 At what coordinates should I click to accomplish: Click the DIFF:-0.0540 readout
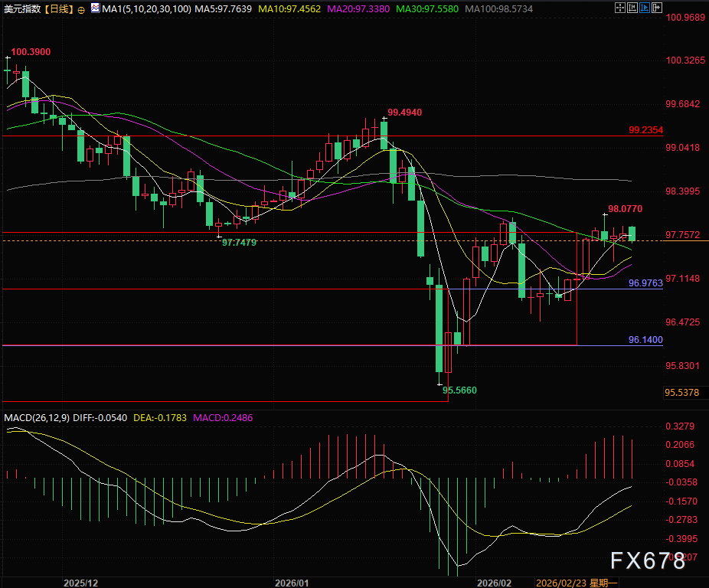[100, 417]
